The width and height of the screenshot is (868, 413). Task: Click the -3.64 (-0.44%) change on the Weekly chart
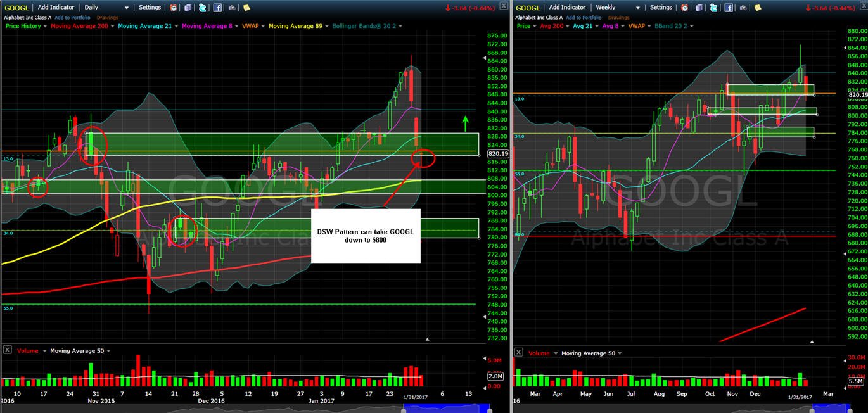coord(832,8)
